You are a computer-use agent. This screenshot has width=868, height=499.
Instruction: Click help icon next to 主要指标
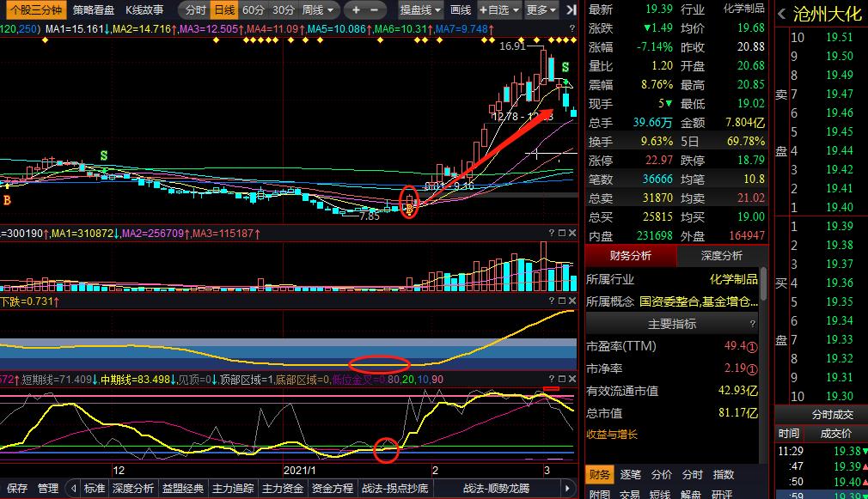click(x=753, y=324)
